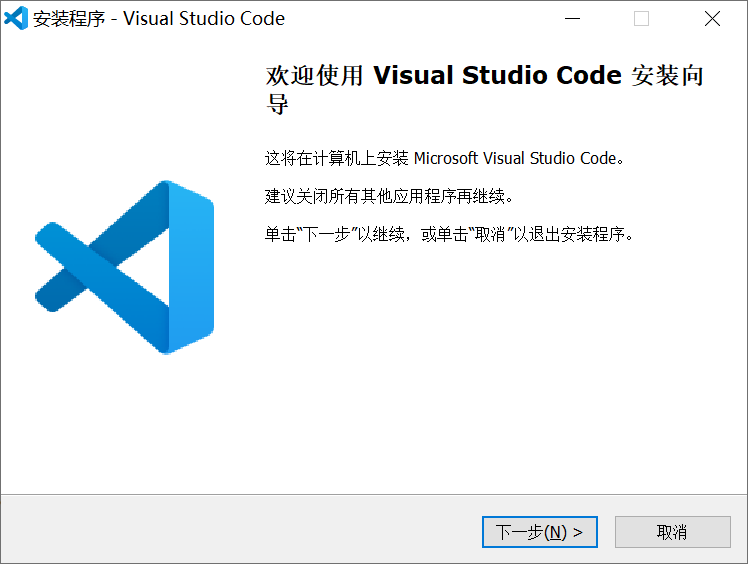Click the large blue Visual Studio Code logo
The width and height of the screenshot is (748, 564).
[125, 267]
